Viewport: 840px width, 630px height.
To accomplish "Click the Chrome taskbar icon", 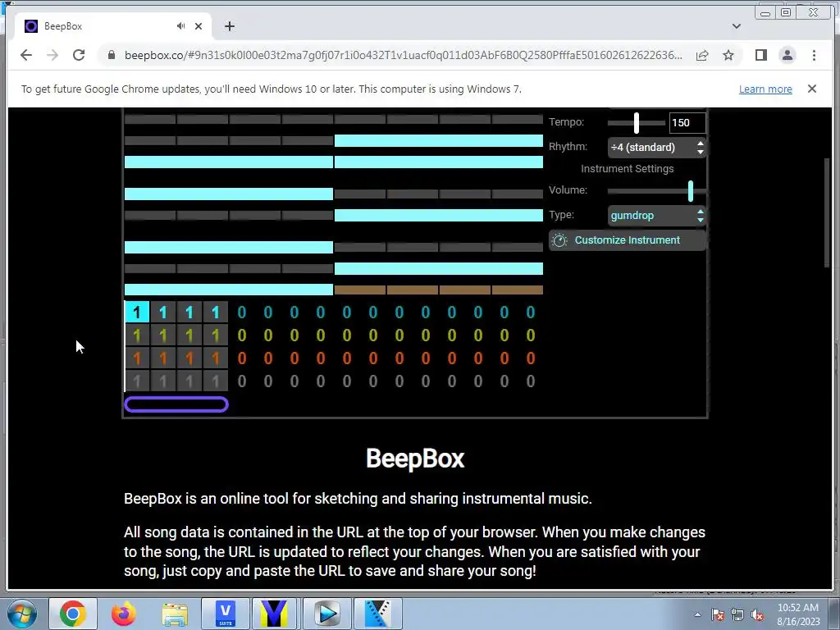I will click(x=73, y=614).
